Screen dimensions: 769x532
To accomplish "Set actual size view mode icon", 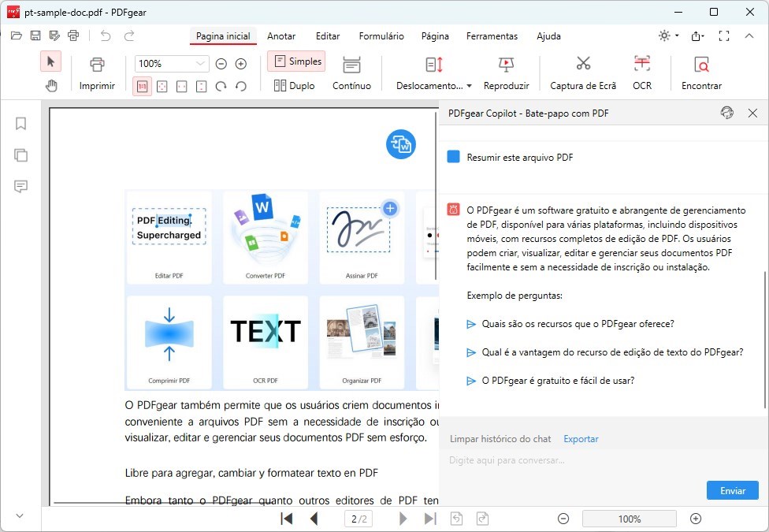I will [x=143, y=87].
